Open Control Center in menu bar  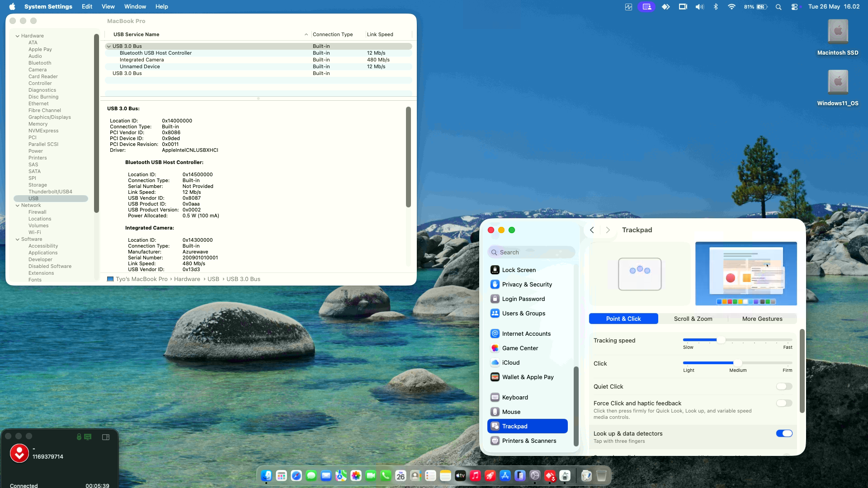pyautogui.click(x=794, y=7)
